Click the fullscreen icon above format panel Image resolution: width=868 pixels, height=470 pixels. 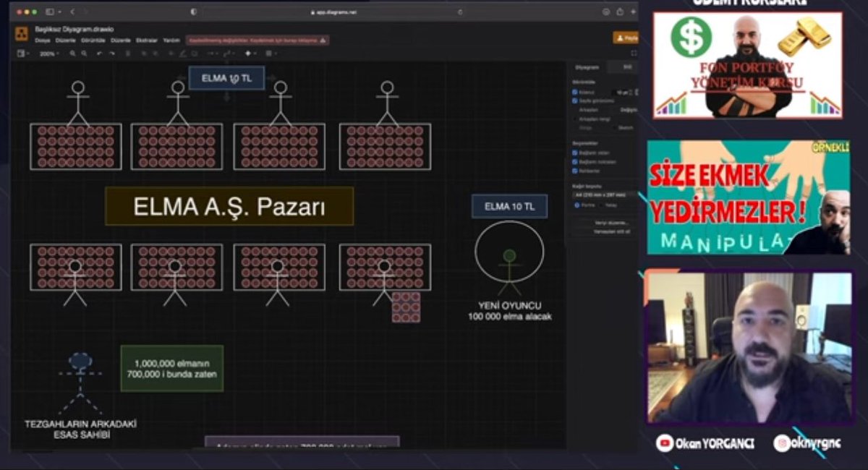point(634,54)
